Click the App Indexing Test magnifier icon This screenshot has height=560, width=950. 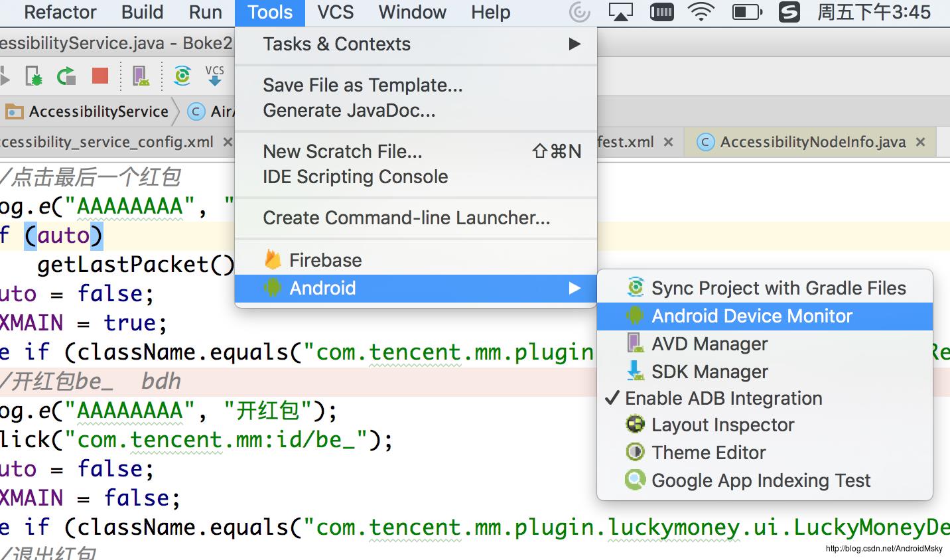tap(636, 480)
